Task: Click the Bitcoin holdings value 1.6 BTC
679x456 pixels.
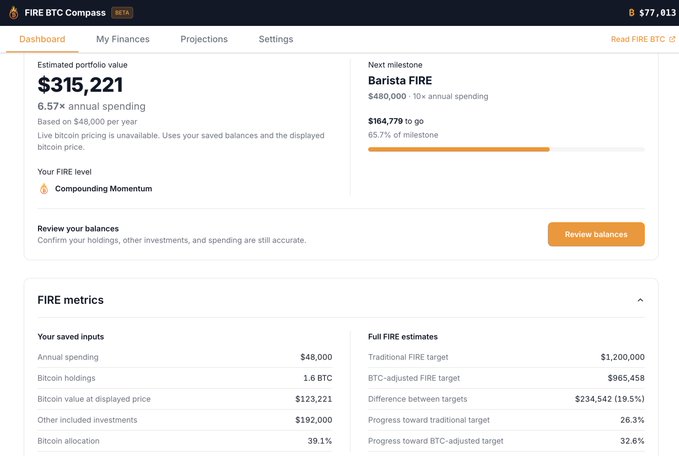Action: 317,378
